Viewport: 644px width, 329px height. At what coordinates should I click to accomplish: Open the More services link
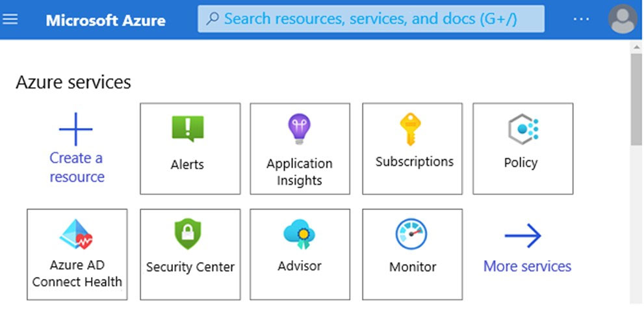pos(527,266)
